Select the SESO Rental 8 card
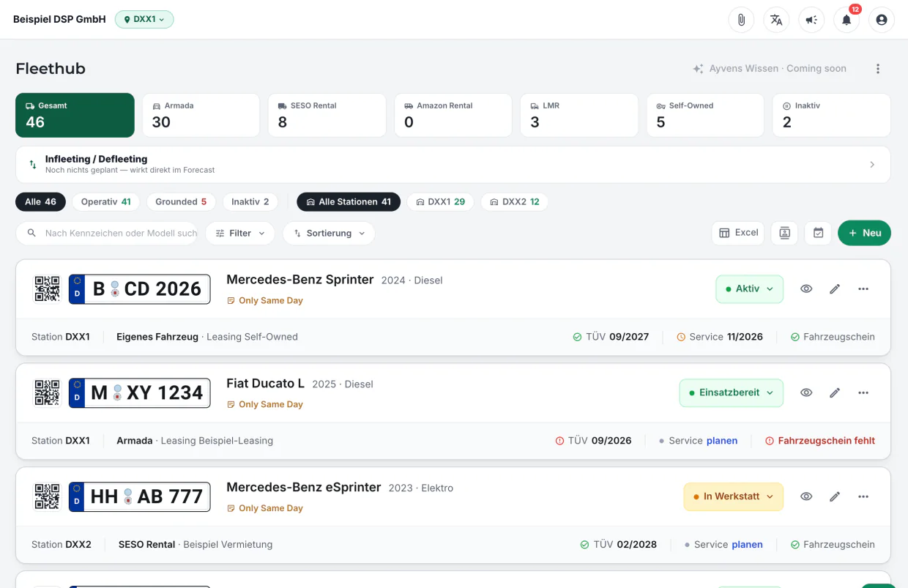 (327, 115)
